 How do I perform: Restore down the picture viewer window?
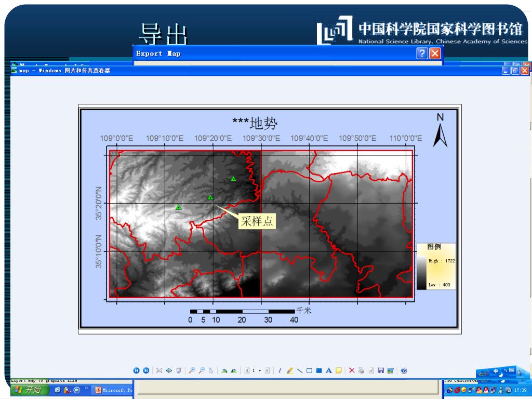point(515,70)
